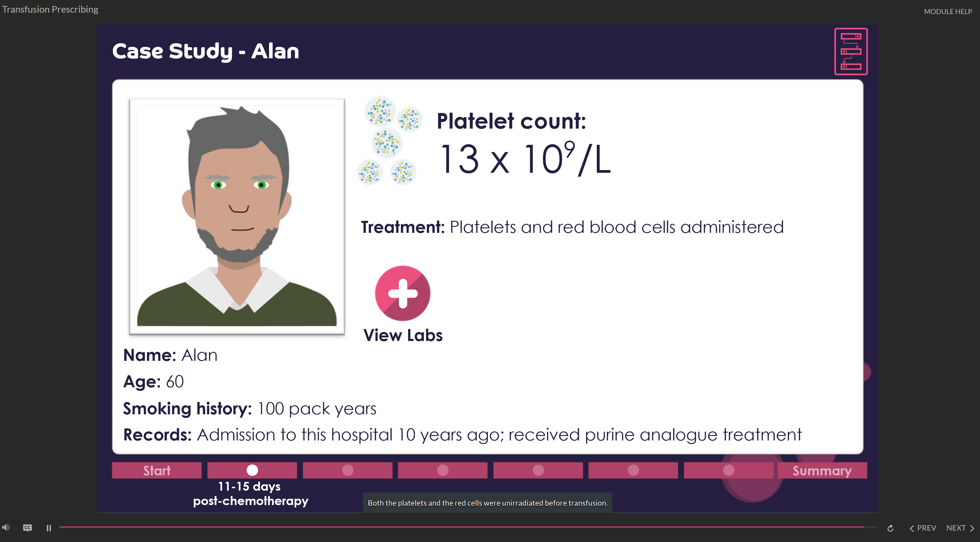Click the platelet cells illustration
This screenshot has width=980, height=542.
(389, 140)
